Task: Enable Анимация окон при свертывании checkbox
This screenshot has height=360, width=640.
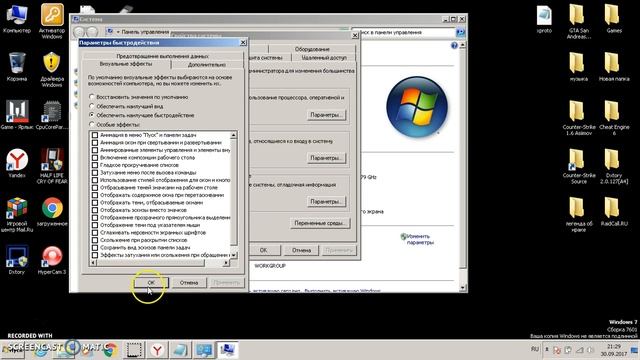Action: coord(95,142)
